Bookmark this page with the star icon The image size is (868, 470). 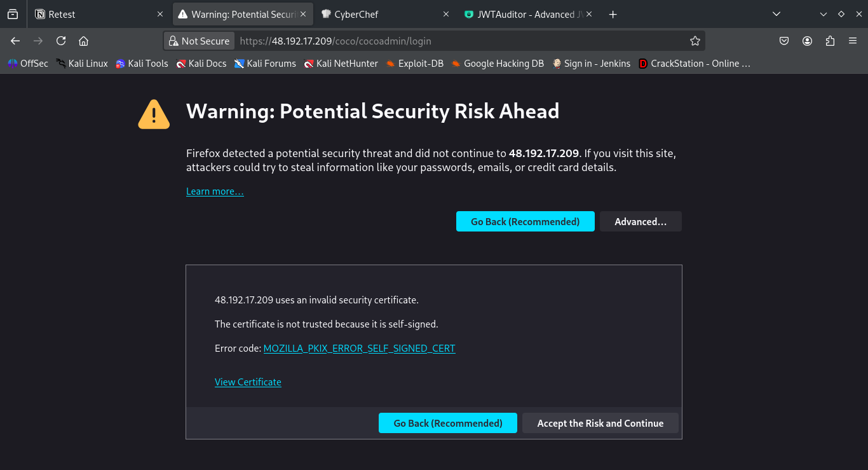[x=695, y=41]
